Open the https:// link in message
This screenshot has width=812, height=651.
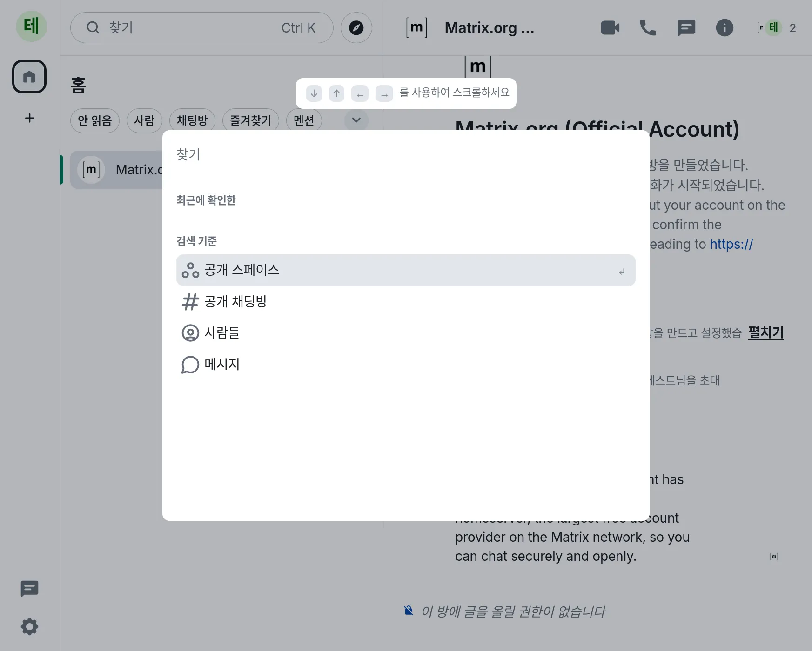pyautogui.click(x=731, y=244)
